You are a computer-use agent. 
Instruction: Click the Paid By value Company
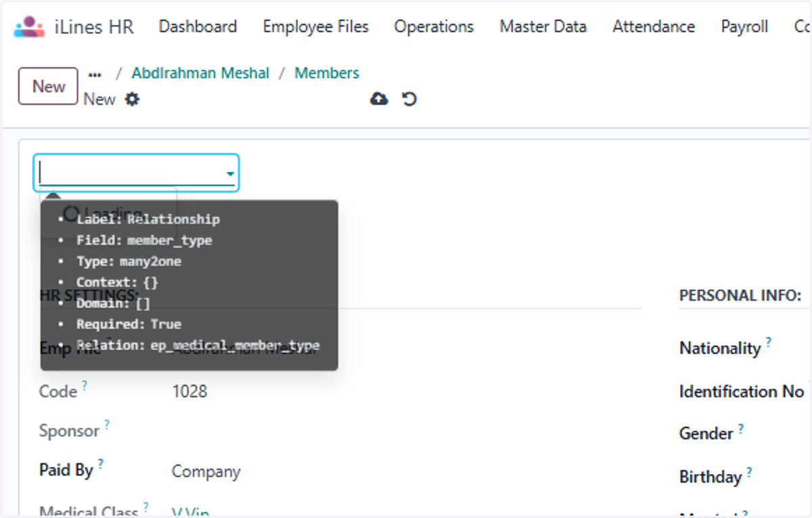tap(206, 471)
